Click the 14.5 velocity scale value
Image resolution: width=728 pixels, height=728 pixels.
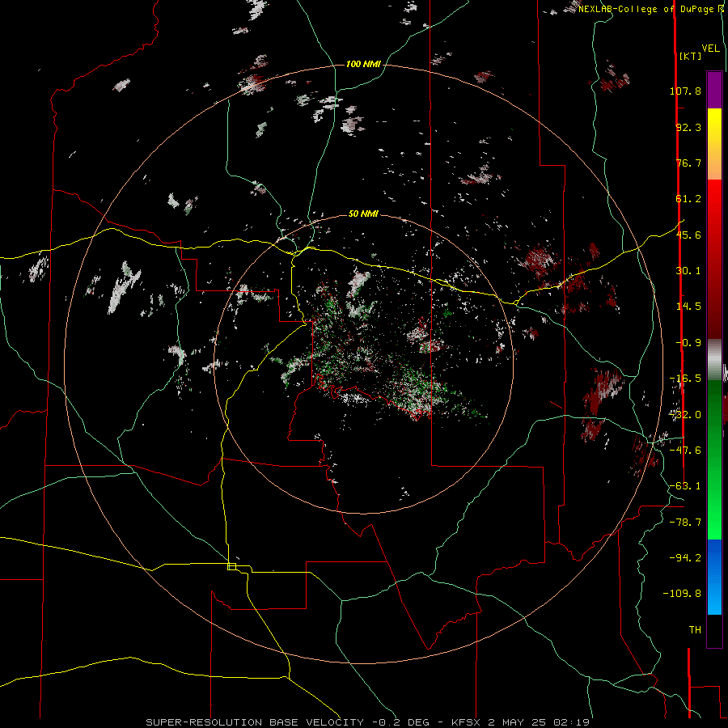point(688,307)
